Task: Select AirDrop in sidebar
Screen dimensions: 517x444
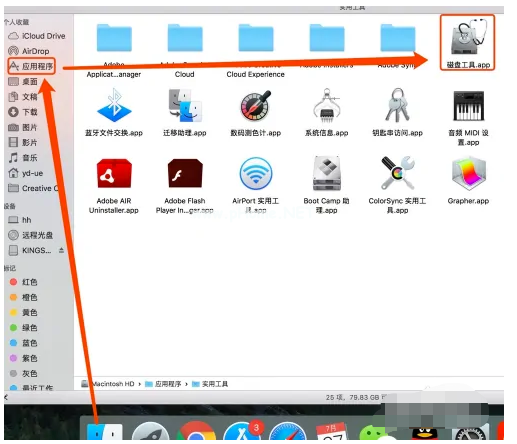Action: [29, 51]
